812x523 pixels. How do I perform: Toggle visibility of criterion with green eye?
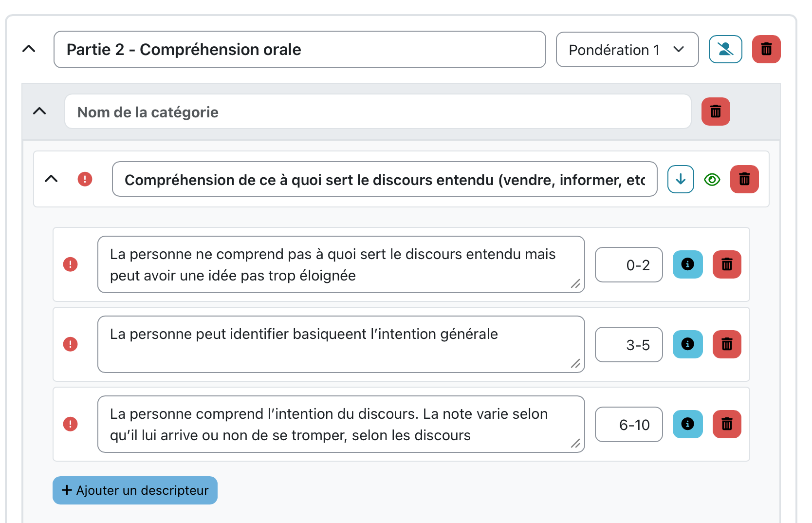[712, 180]
